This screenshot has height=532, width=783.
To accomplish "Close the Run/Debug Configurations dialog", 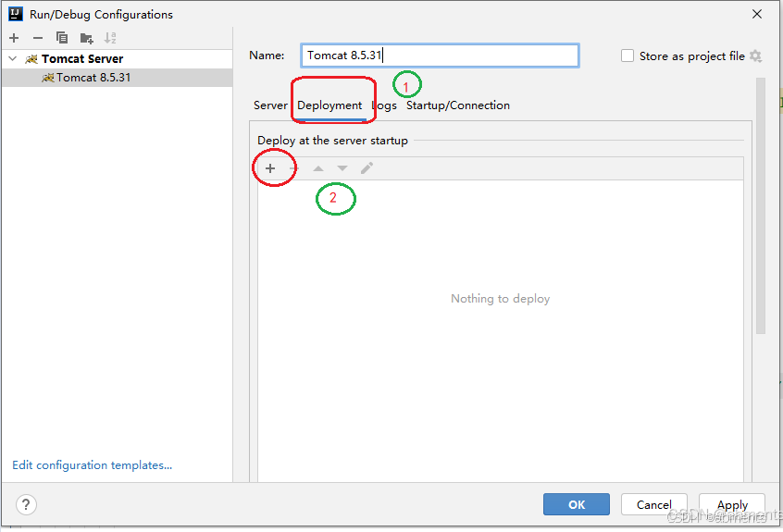I will click(x=757, y=14).
